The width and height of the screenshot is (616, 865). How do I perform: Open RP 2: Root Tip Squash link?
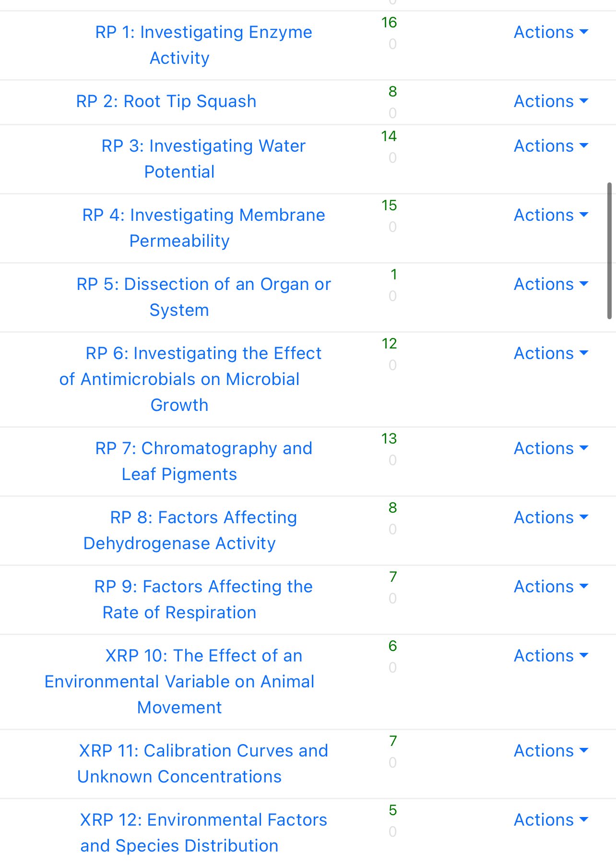[166, 101]
